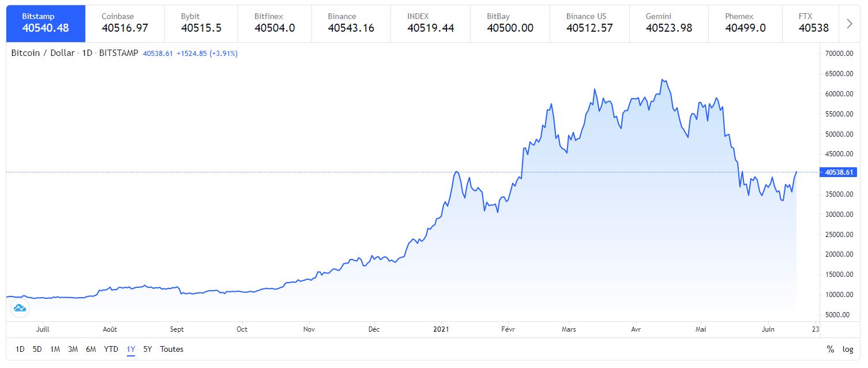Select the 1M time range

[x=55, y=349]
